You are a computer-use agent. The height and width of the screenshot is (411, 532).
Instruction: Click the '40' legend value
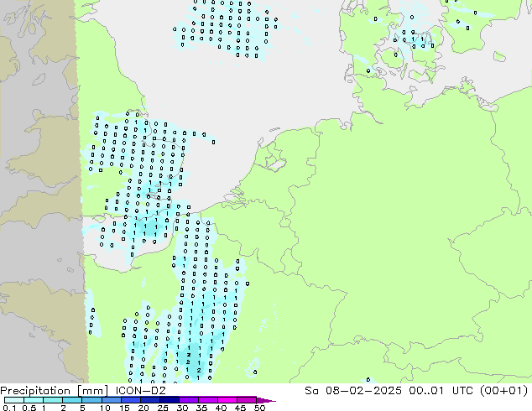tap(221, 408)
